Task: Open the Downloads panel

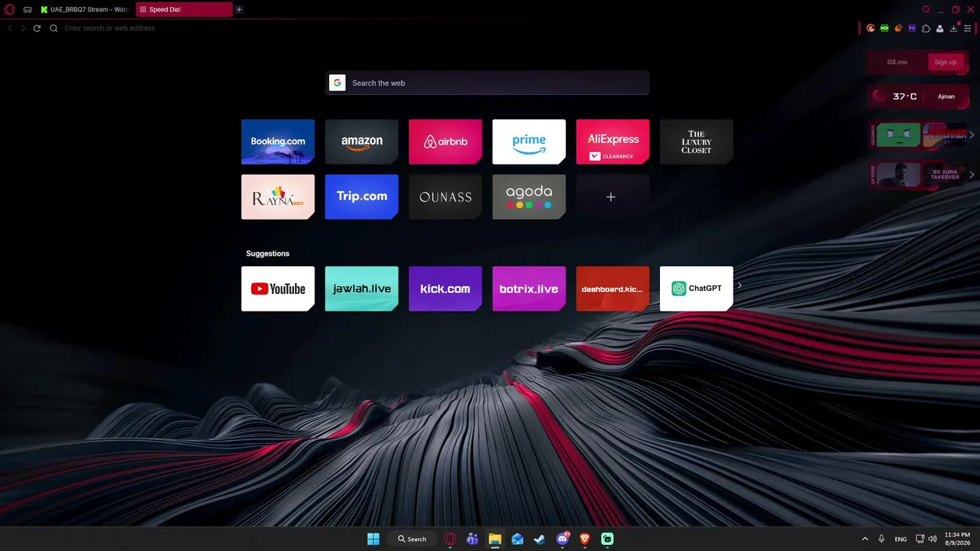Action: coord(954,28)
